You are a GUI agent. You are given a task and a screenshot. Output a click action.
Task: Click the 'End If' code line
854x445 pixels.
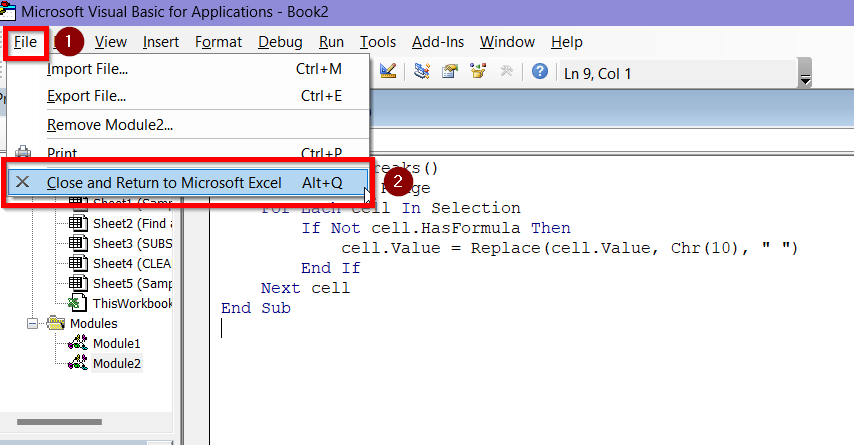pyautogui.click(x=331, y=268)
